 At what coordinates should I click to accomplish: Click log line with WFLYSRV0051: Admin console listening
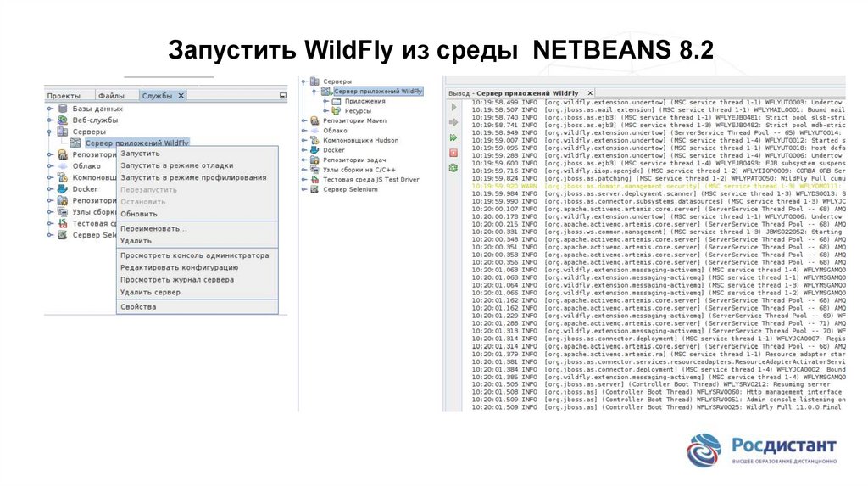tap(658, 400)
